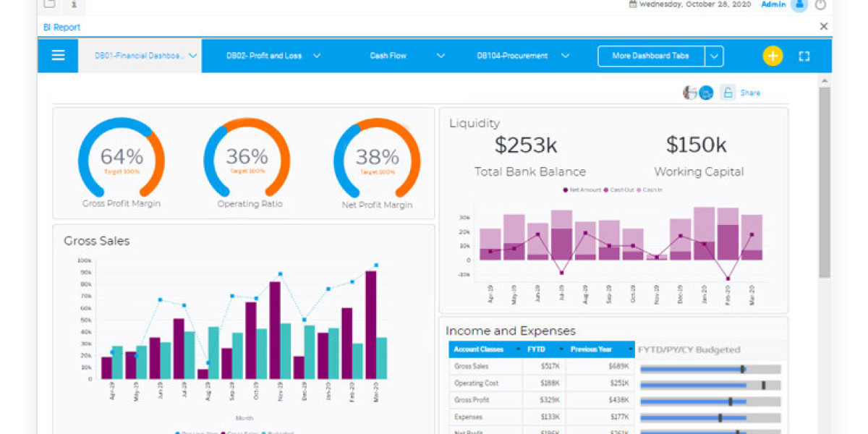Open the Cash Flow dashboard tab
This screenshot has width=868, height=434.
[388, 56]
